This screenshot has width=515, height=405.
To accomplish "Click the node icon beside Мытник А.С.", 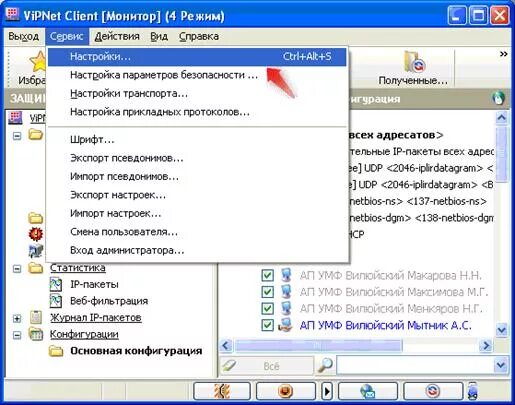I will 286,325.
